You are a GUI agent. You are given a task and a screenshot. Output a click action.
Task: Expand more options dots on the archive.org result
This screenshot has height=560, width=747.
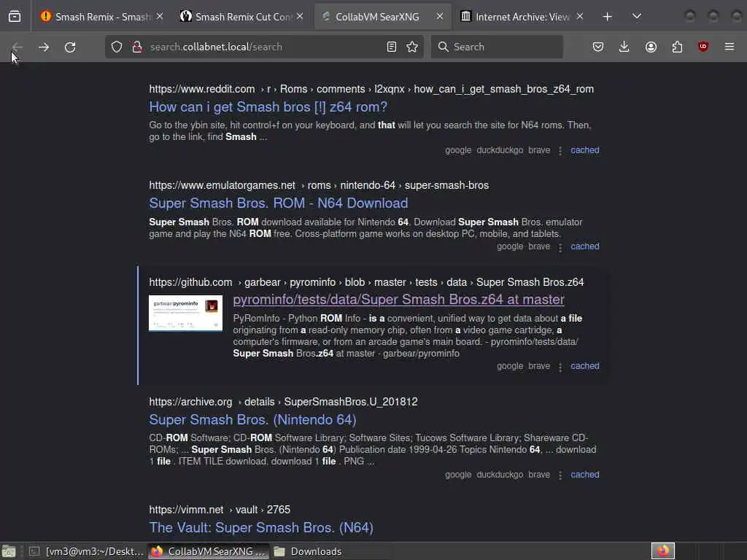coord(560,475)
